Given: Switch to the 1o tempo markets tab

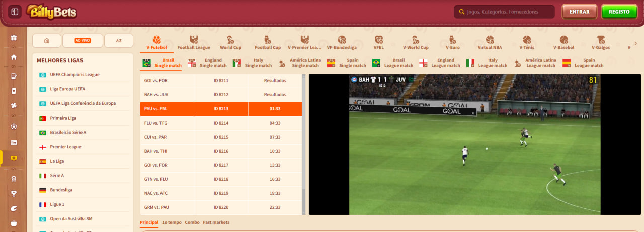Looking at the screenshot, I should click(x=172, y=222).
